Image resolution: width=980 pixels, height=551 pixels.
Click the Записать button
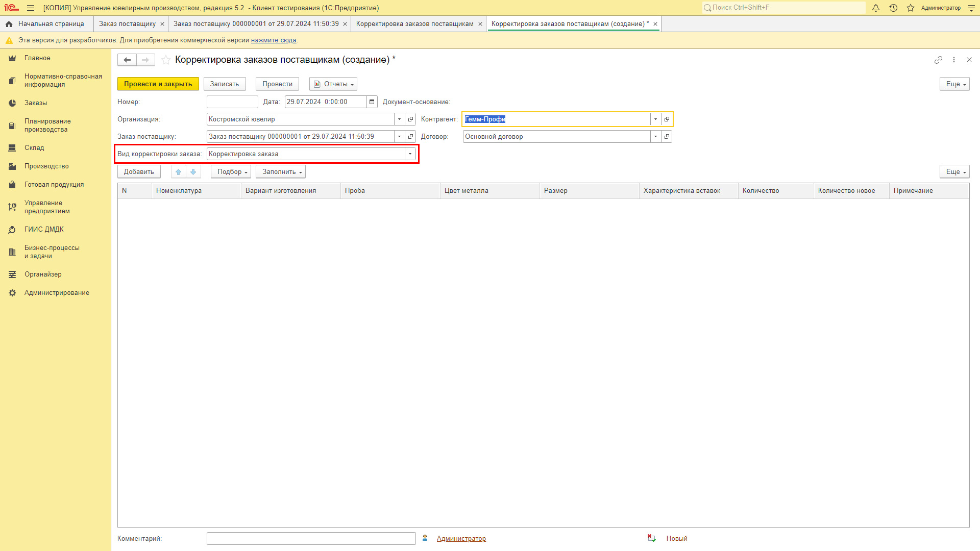[225, 84]
